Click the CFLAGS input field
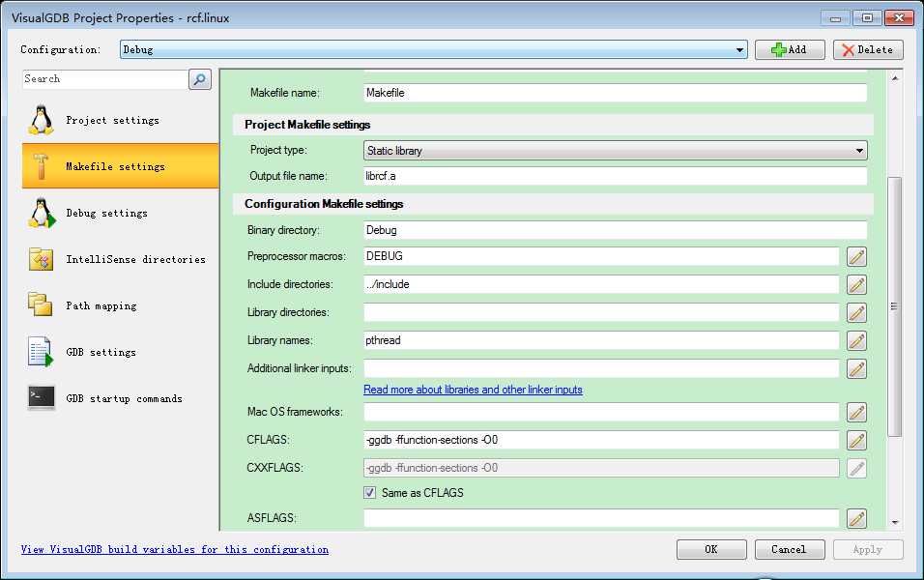924x580 pixels. pyautogui.click(x=601, y=440)
